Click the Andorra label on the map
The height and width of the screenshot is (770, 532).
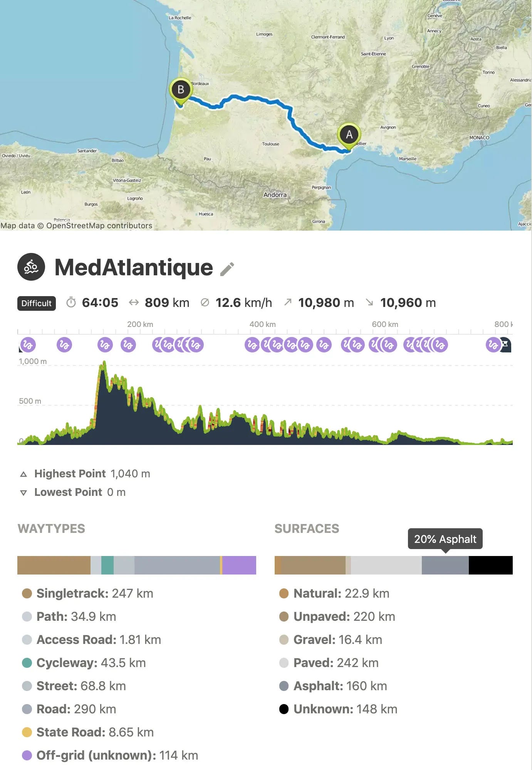[275, 195]
